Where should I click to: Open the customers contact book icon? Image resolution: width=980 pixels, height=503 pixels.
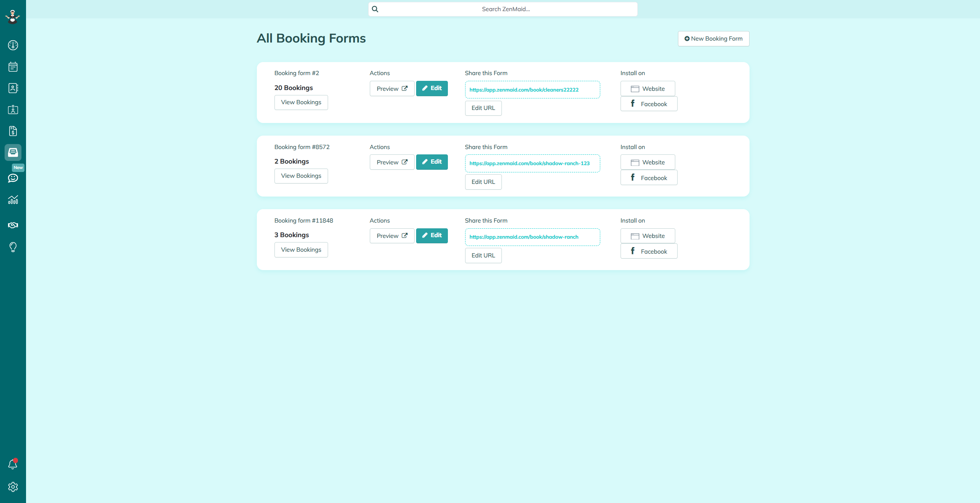pos(13,88)
